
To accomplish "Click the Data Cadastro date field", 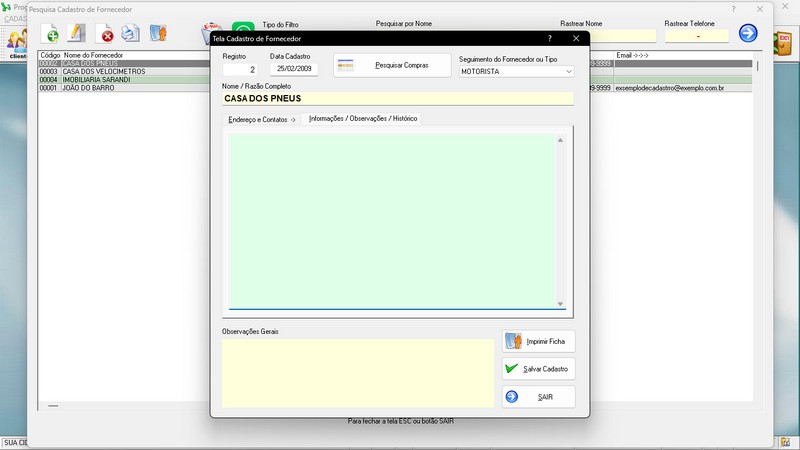I will (295, 70).
